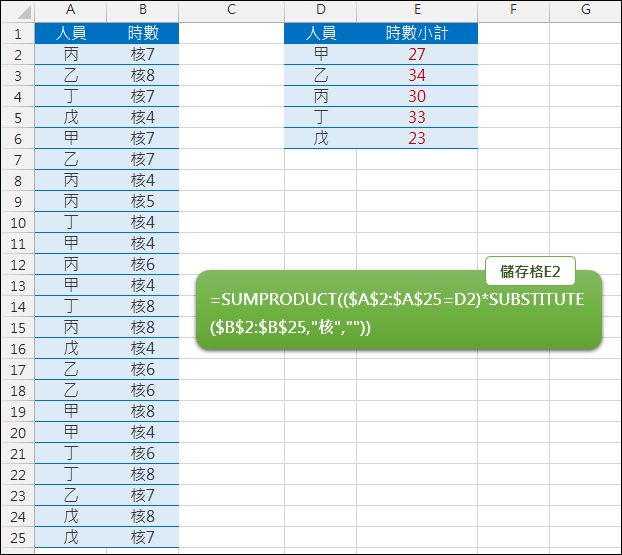The height and width of the screenshot is (555, 622).
Task: Select row 7 header
Action: coord(18,159)
